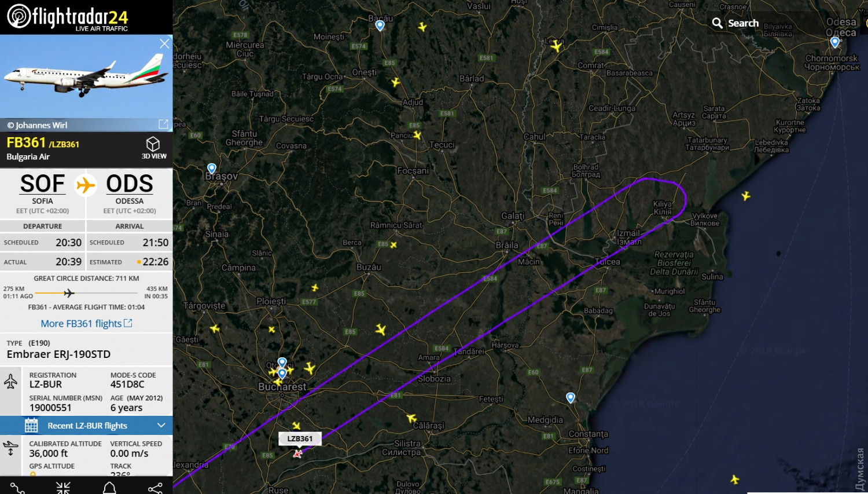Viewport: 868px width, 494px height.
Task: Click the route icon in the bottom toolbar
Action: pos(17,488)
